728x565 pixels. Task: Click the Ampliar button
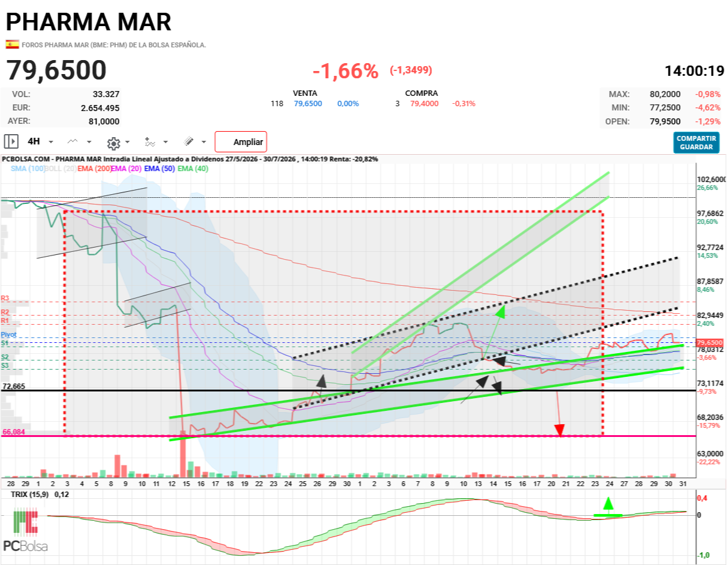pos(241,142)
